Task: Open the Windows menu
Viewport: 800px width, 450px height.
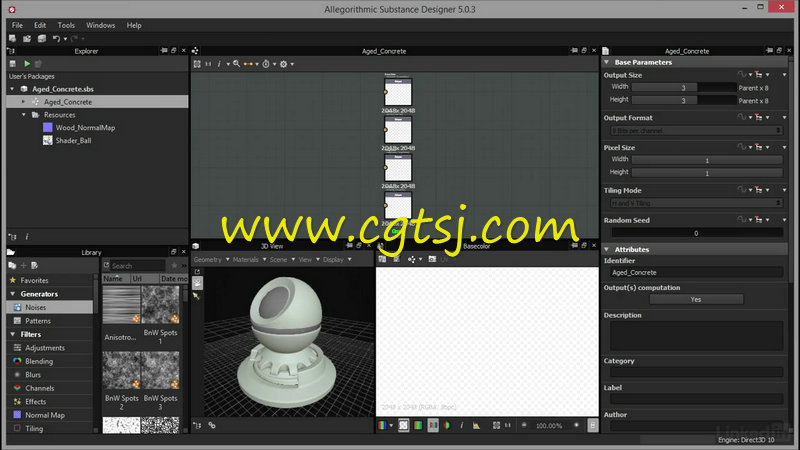Action: click(101, 25)
